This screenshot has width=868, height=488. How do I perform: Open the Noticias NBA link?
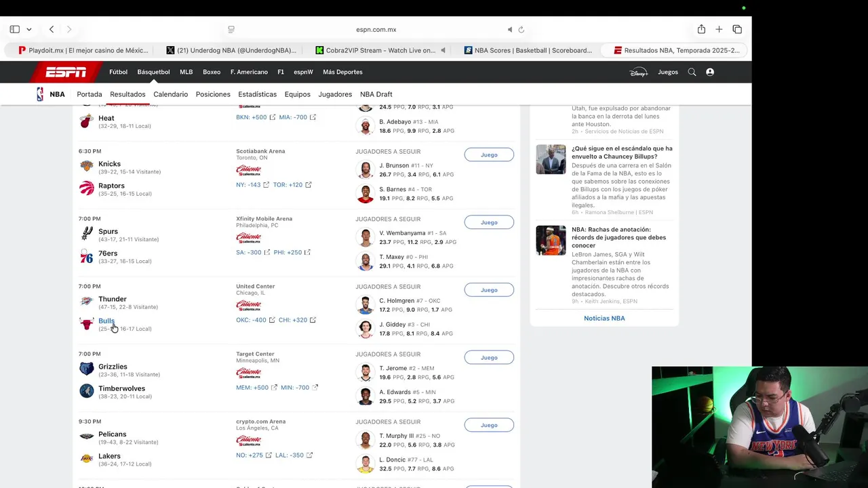click(604, 318)
